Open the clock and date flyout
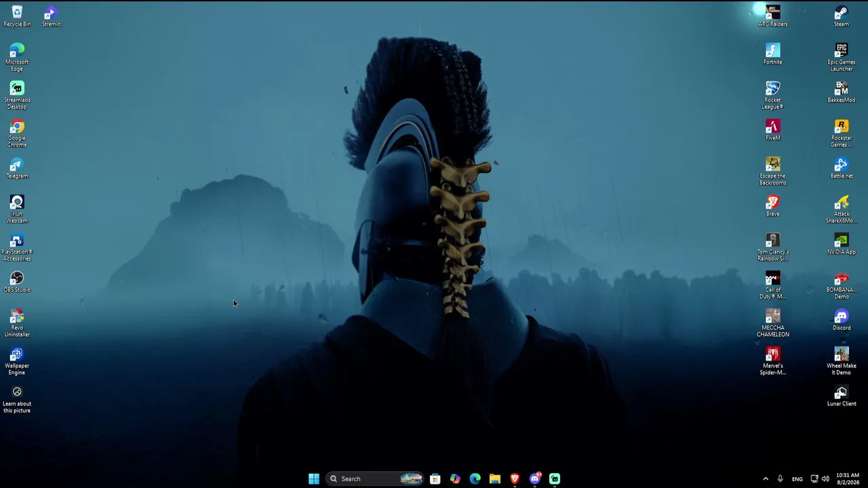Screen dimensions: 868x488 click(848, 479)
